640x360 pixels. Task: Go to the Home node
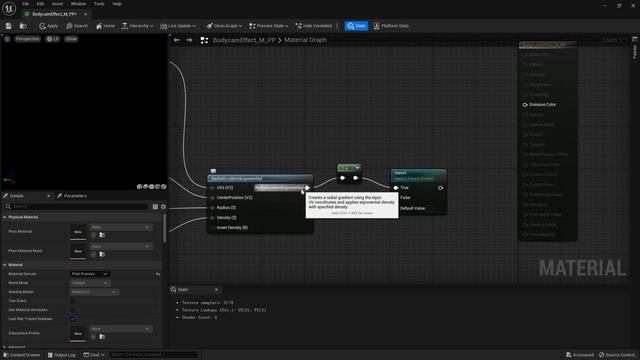point(105,26)
